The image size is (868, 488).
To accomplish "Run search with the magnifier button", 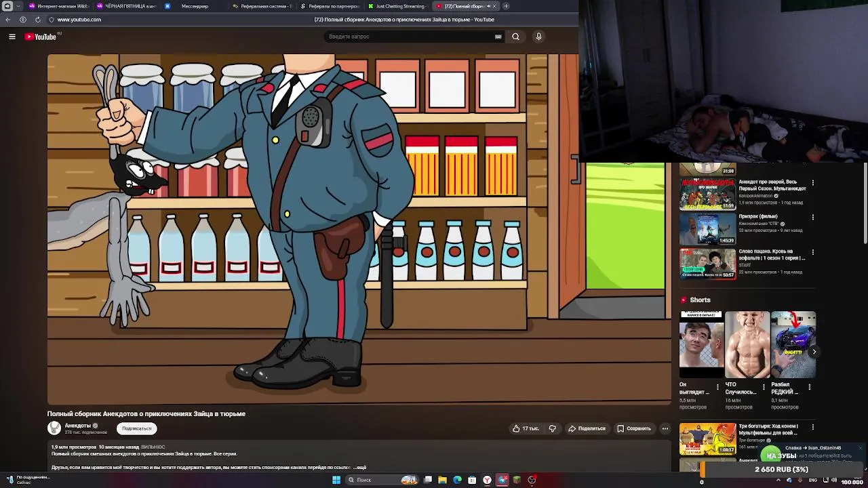I will [516, 37].
